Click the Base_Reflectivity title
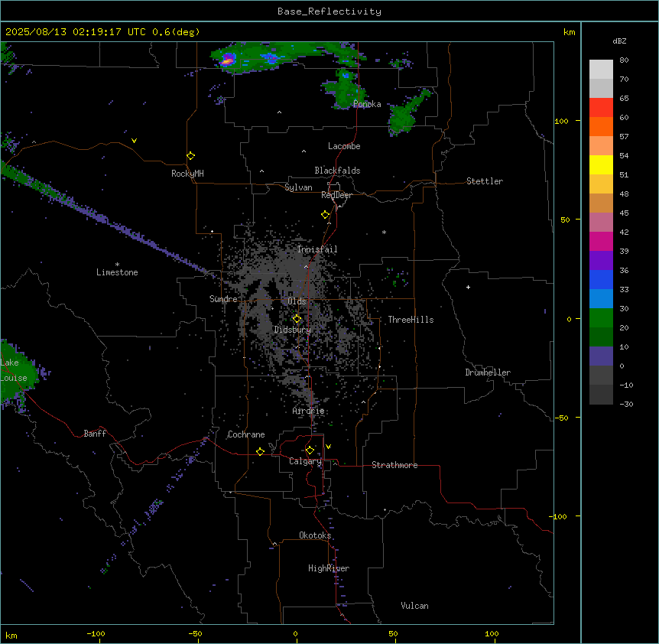Viewport: 659px width, 644px height. [329, 11]
